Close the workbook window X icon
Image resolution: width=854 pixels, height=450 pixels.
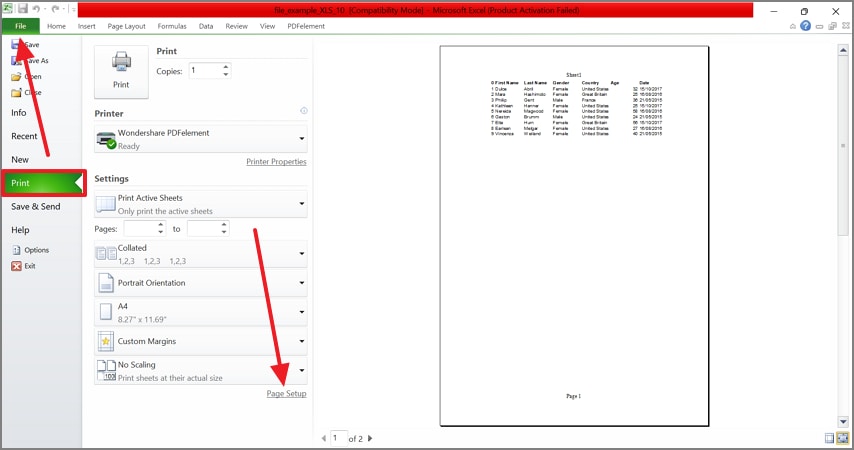coord(846,26)
